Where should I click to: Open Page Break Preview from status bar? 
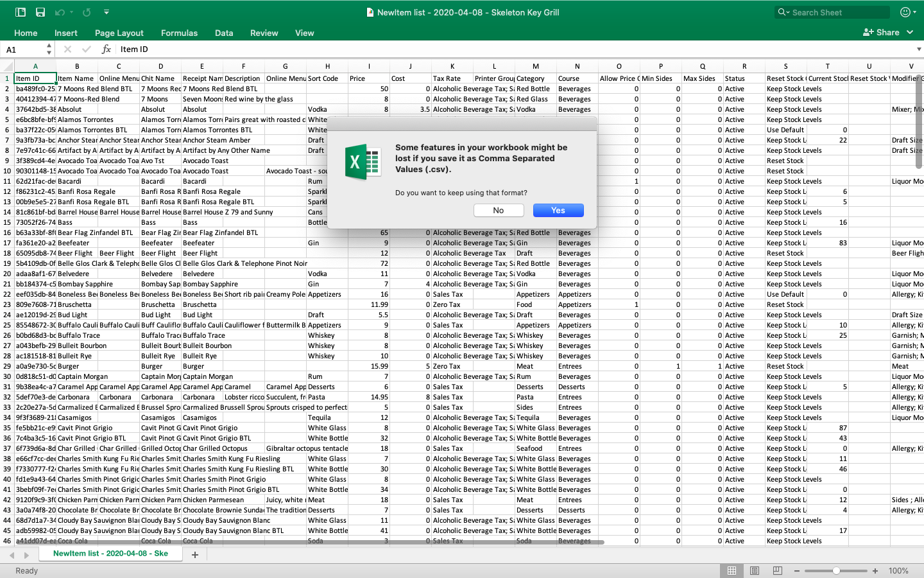pos(778,570)
